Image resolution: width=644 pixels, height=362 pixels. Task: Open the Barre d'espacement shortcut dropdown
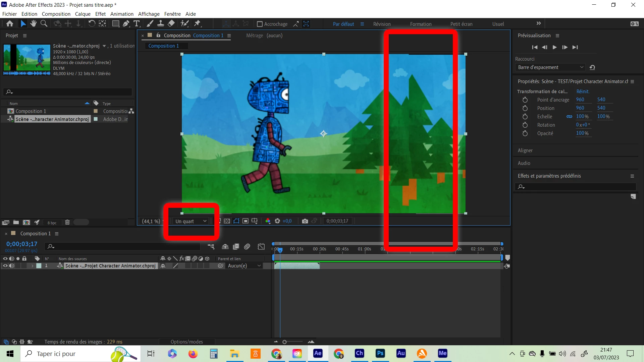pyautogui.click(x=550, y=67)
